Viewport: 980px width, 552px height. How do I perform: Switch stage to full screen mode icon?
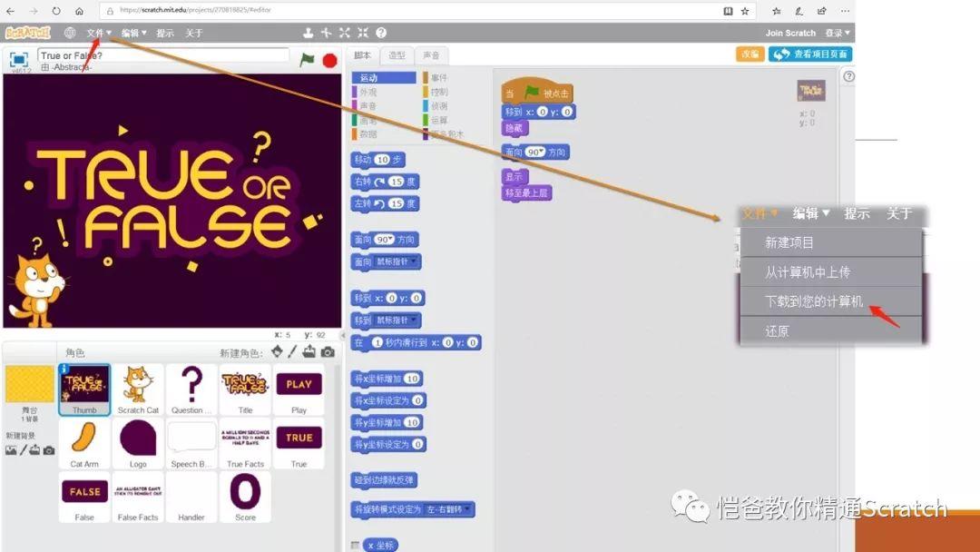[19, 59]
